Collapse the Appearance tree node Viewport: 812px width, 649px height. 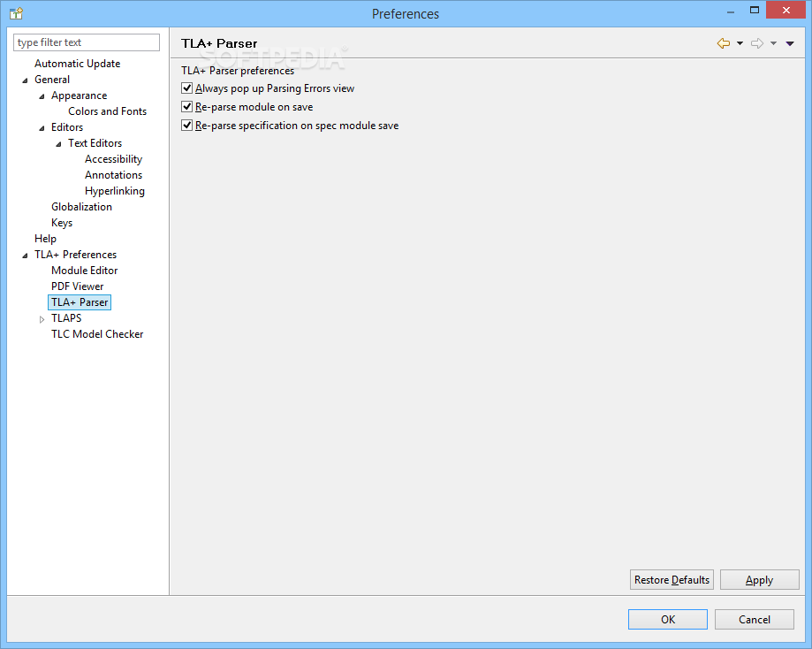[42, 96]
